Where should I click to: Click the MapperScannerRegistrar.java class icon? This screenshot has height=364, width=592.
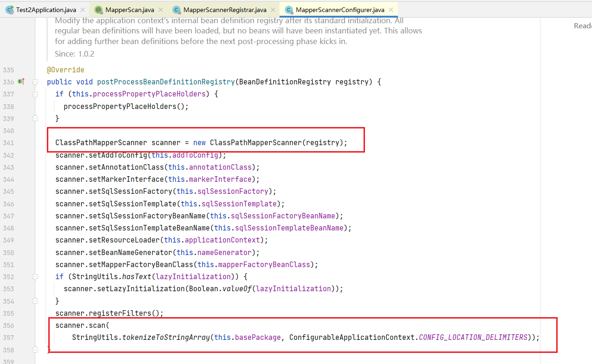point(176,10)
